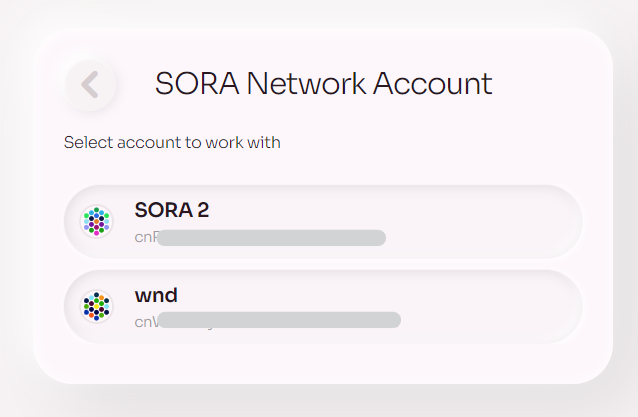Image resolution: width=638 pixels, height=417 pixels.
Task: Pick the first account in the list
Action: coord(323,222)
